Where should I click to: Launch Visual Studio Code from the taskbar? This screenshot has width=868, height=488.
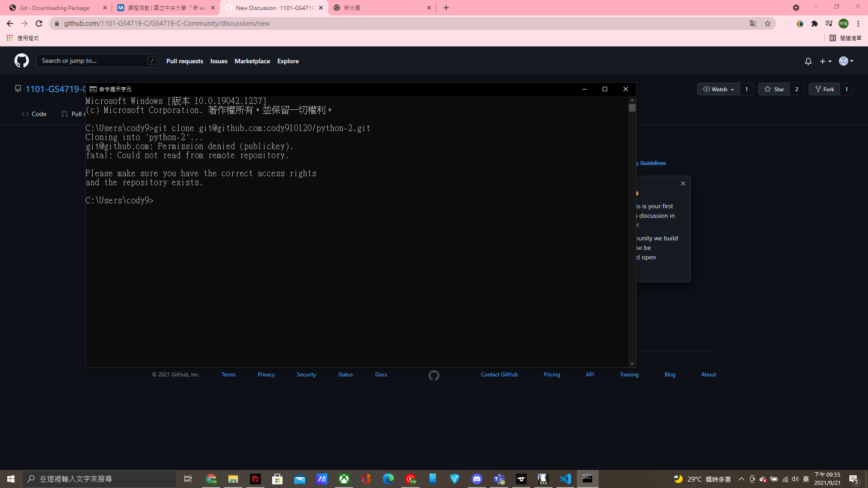(x=566, y=479)
